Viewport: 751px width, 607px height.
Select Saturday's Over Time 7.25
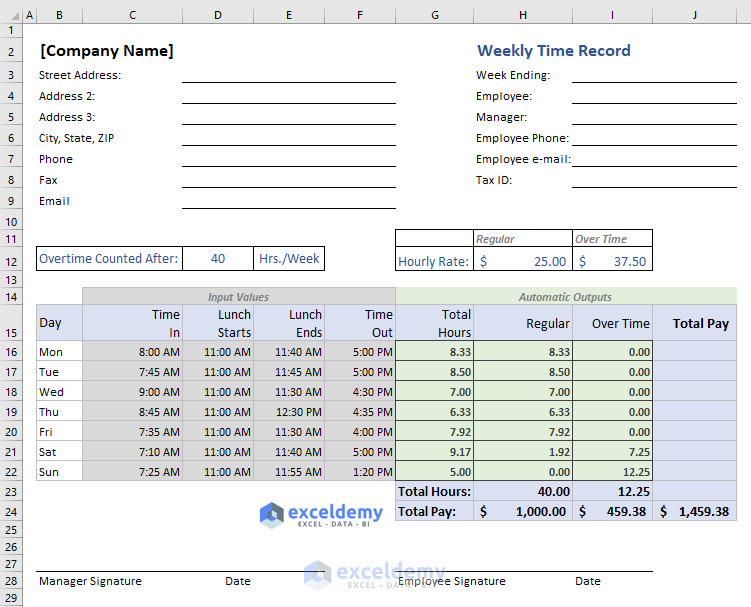613,452
